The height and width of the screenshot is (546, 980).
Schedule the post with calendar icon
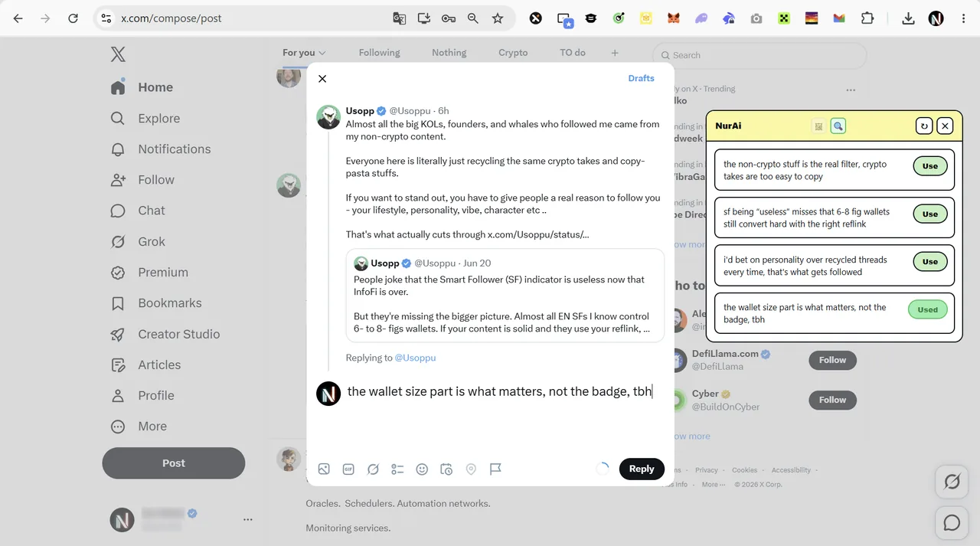[x=446, y=469]
